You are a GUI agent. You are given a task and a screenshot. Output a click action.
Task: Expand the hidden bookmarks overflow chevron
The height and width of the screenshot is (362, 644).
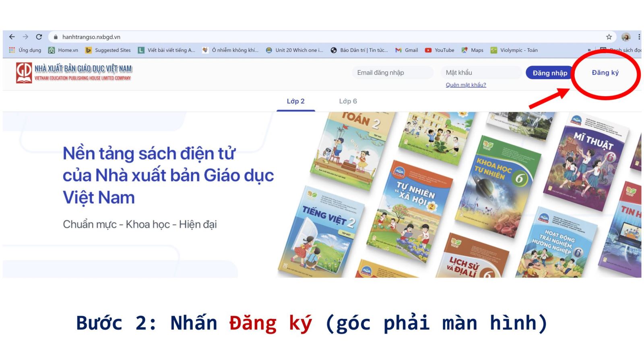[x=589, y=50]
